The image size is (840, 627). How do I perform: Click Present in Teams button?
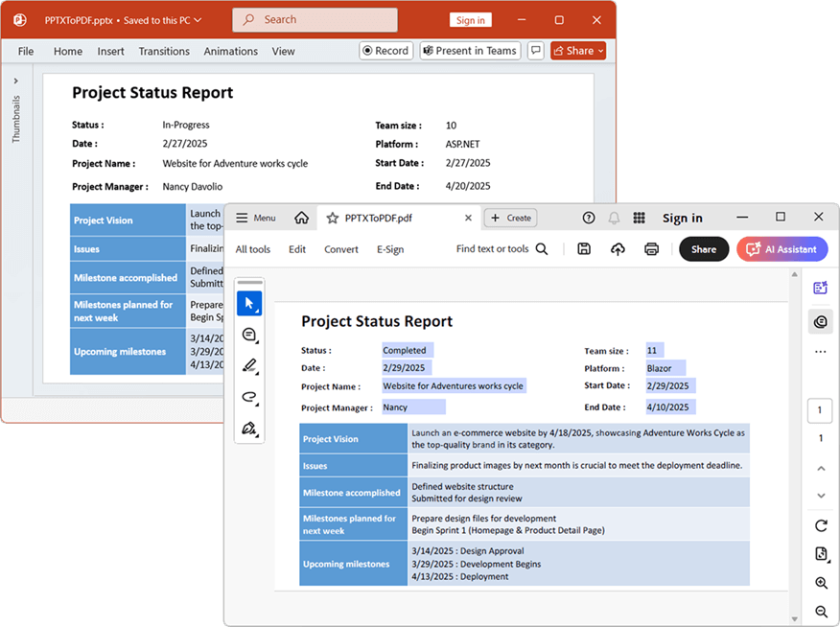[x=470, y=51]
